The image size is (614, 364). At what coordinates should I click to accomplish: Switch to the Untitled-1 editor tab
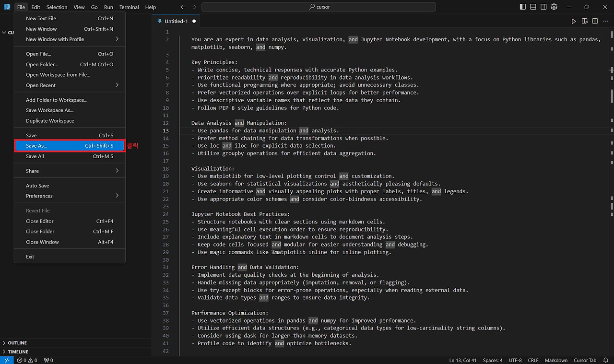[176, 21]
